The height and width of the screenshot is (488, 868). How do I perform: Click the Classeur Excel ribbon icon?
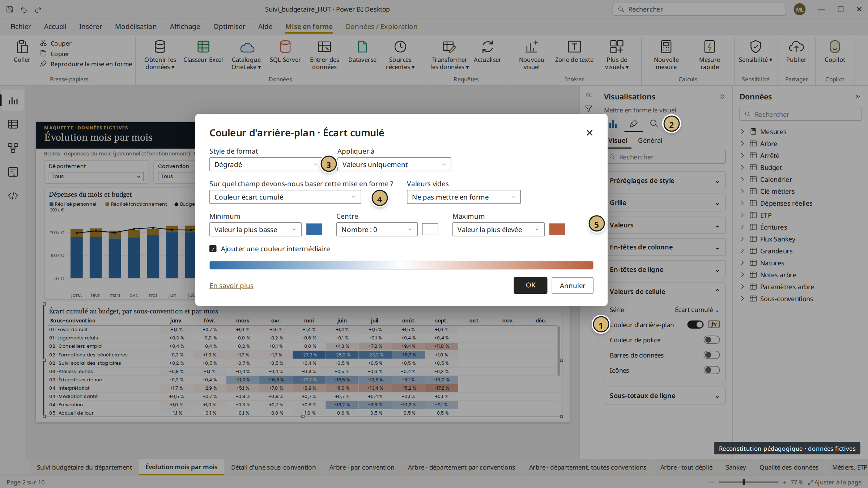coord(203,47)
